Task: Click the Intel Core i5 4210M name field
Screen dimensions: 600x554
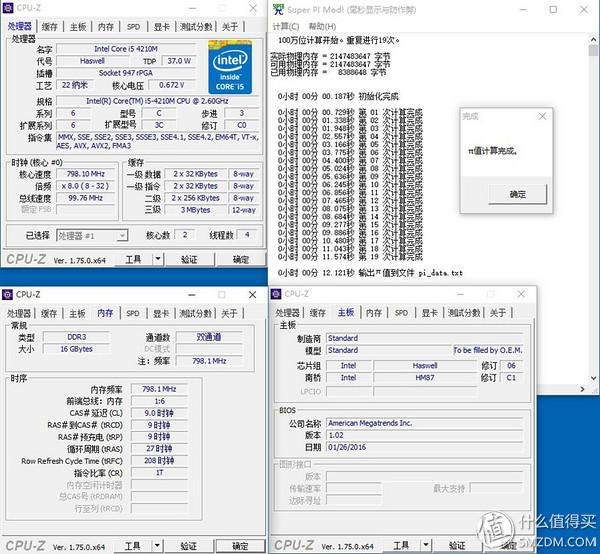Action: point(126,49)
